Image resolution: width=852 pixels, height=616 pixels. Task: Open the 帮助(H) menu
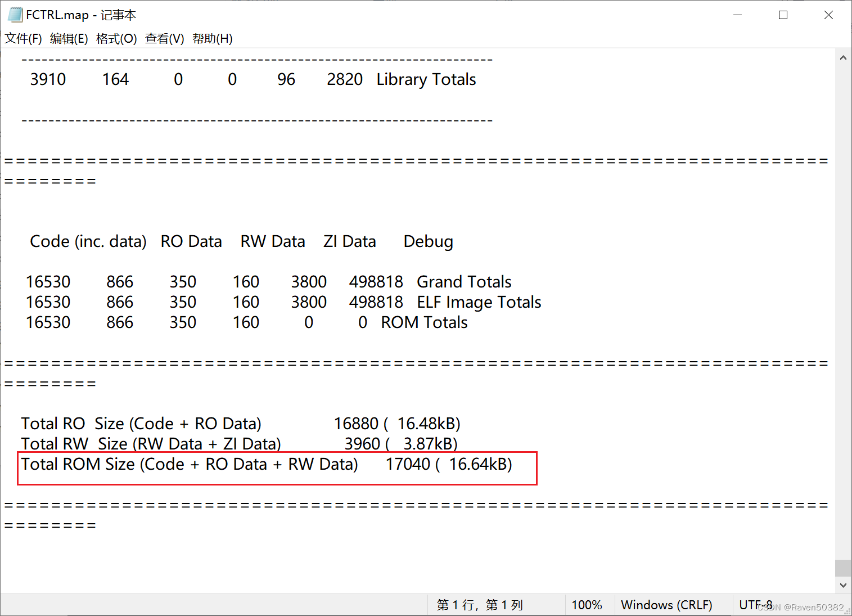tap(212, 38)
